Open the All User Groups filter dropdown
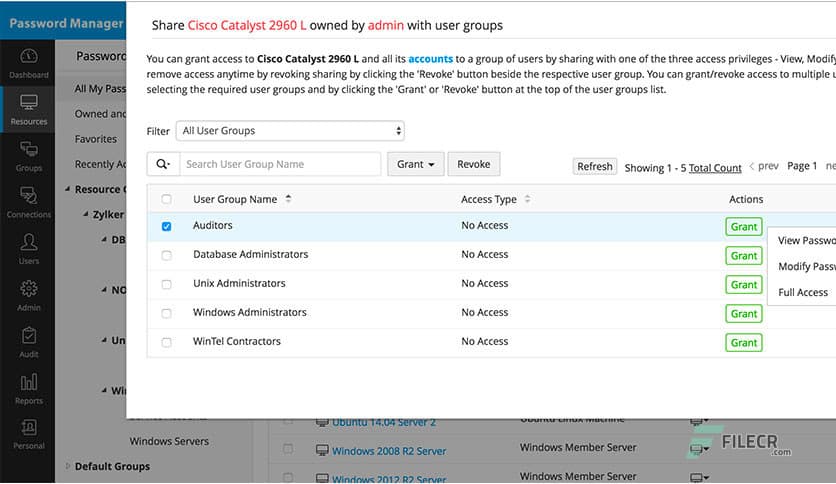Viewport: 836px width, 484px height. click(x=290, y=131)
